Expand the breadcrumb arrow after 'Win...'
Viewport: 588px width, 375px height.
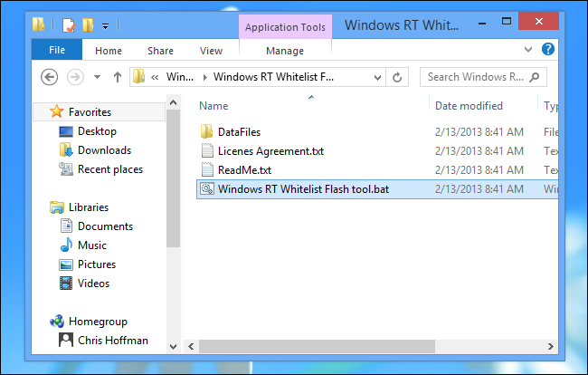click(x=204, y=77)
